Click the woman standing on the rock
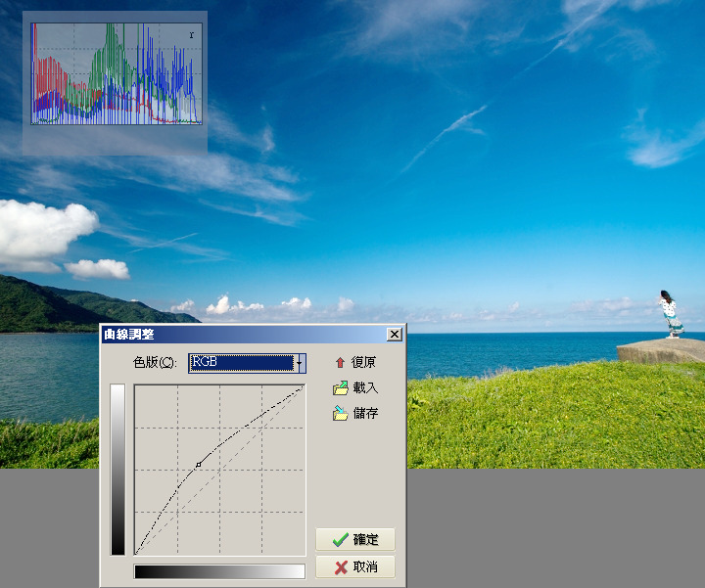Viewport: 705px width, 588px height. pyautogui.click(x=670, y=315)
